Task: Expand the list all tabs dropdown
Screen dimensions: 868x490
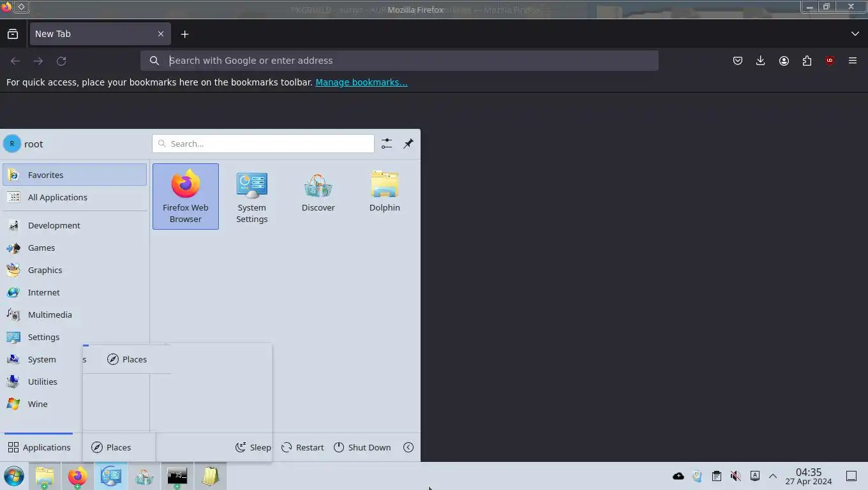Action: 855,34
